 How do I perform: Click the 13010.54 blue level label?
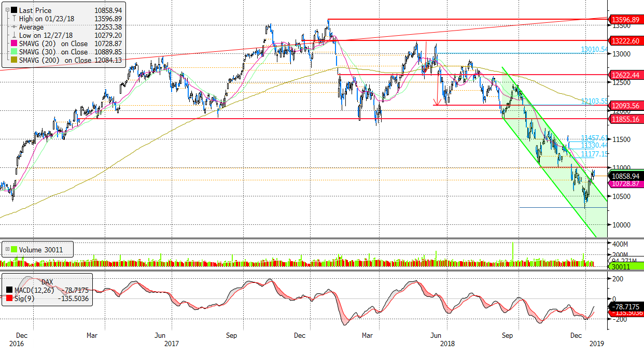point(594,49)
